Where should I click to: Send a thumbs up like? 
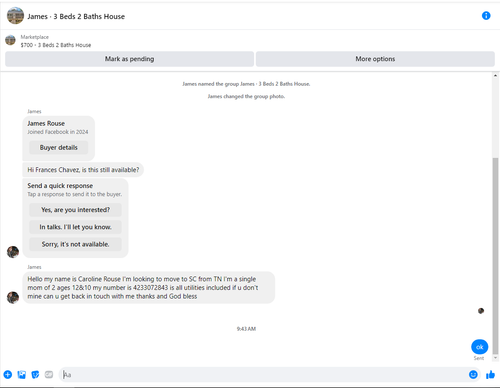(x=490, y=375)
